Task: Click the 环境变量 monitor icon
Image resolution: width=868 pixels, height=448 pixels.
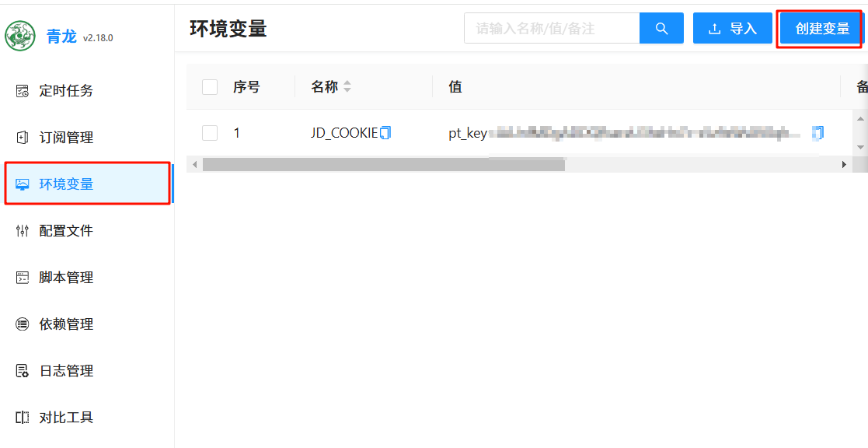Action: coord(22,184)
